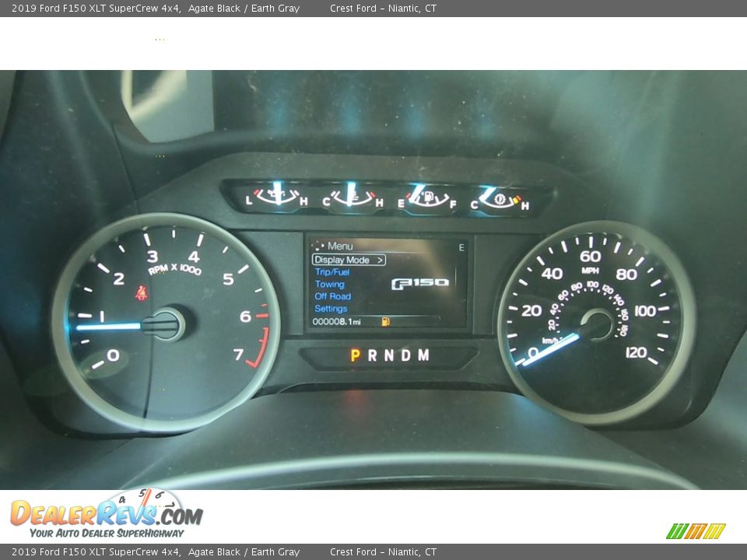Select the R gear indicator
The image size is (747, 560).
(372, 355)
